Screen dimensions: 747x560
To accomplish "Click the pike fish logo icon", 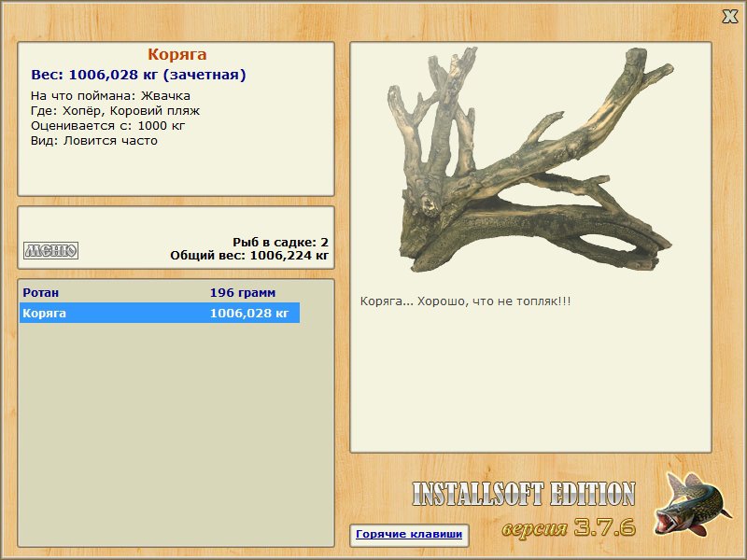I will coord(692,505).
